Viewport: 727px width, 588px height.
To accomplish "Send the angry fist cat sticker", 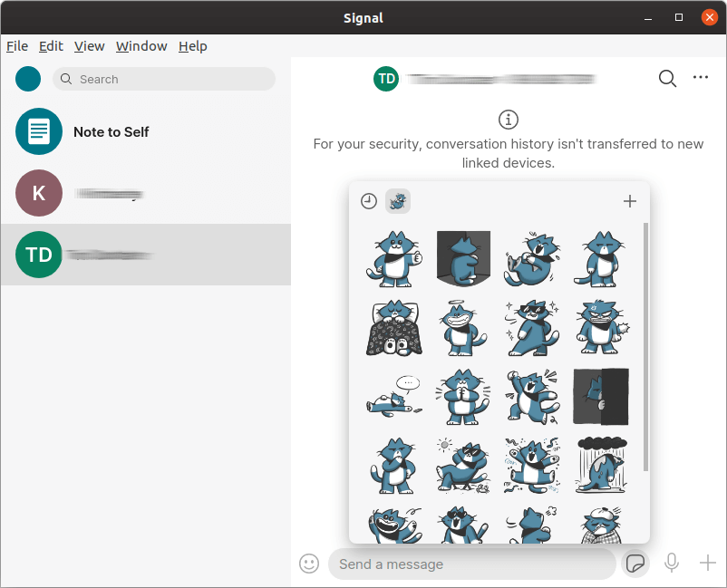I will click(x=601, y=328).
